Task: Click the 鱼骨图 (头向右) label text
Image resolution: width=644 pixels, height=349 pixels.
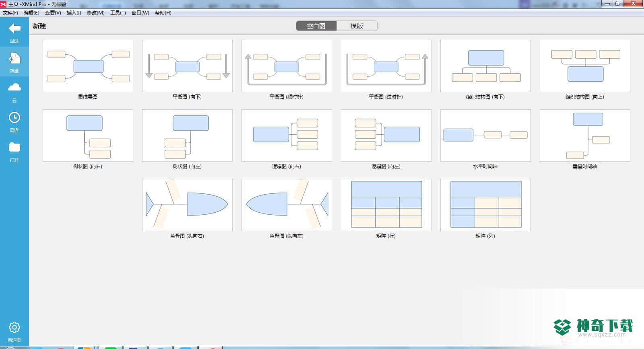Action: click(x=187, y=236)
